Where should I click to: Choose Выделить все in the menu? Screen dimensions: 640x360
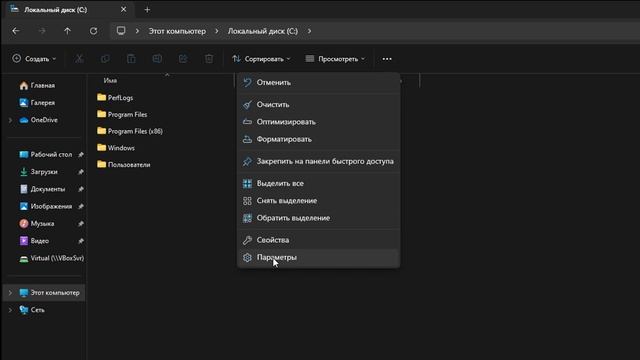coord(318,183)
